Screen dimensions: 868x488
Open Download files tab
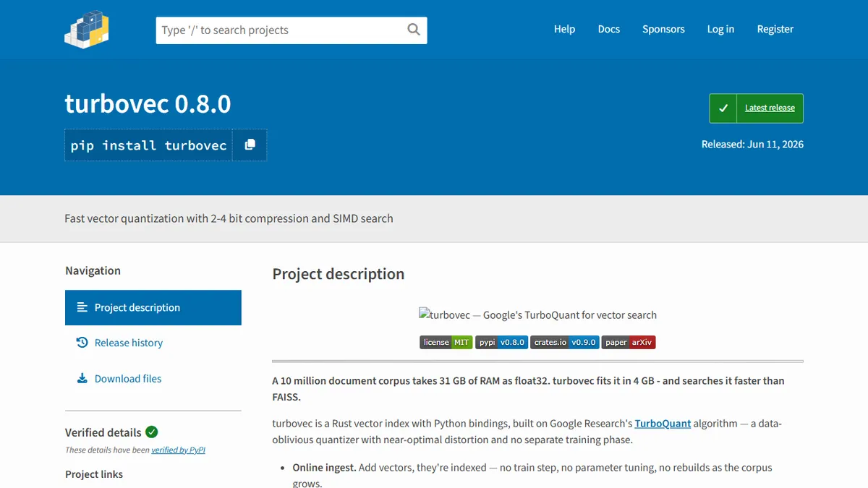click(x=153, y=378)
